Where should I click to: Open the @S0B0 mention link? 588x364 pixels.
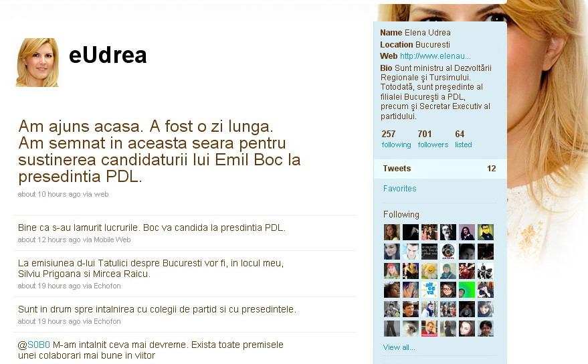click(x=39, y=345)
